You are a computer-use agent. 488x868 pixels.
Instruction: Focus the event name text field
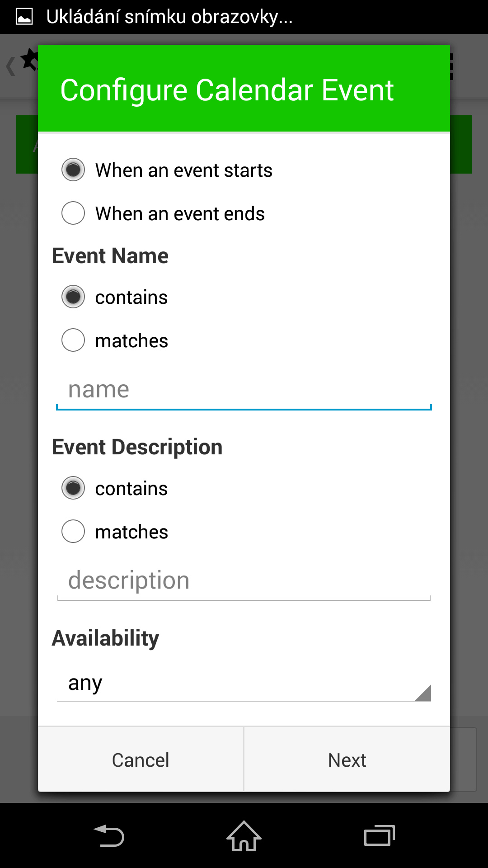click(x=244, y=390)
